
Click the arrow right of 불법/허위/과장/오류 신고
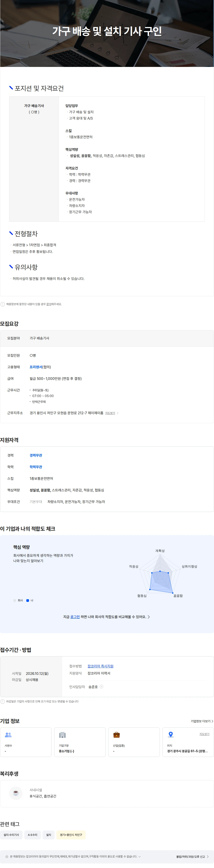click(x=208, y=856)
